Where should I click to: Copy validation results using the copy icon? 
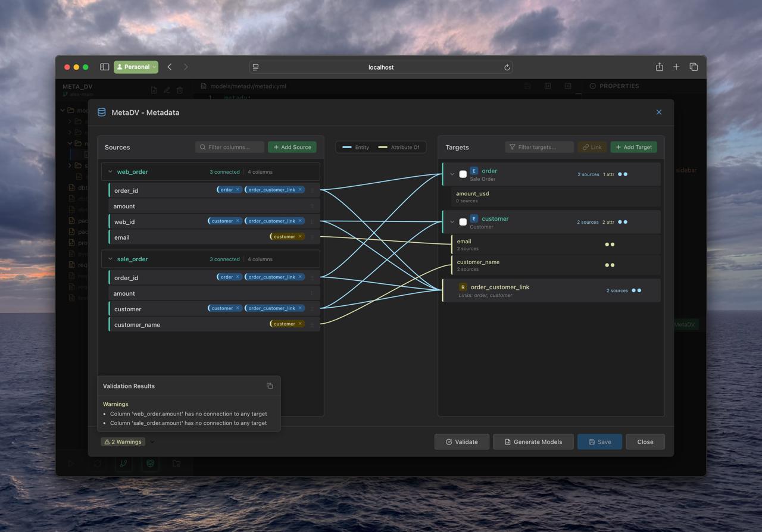pyautogui.click(x=270, y=386)
